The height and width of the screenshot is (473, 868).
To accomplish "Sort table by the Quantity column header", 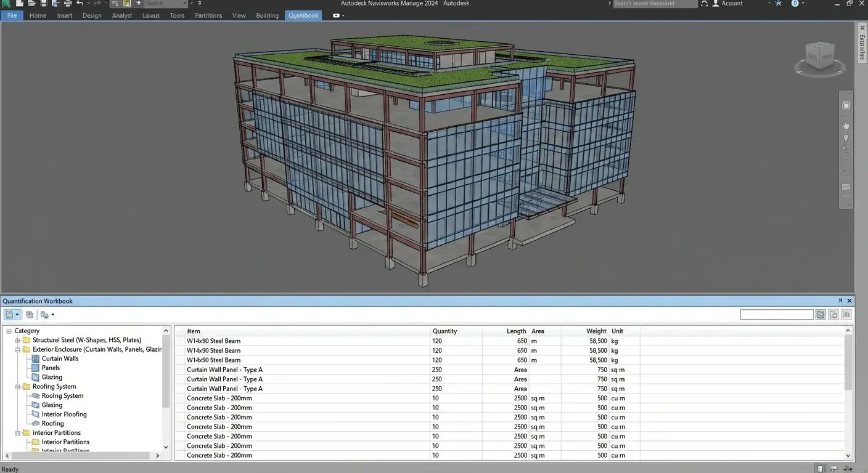I will click(444, 331).
